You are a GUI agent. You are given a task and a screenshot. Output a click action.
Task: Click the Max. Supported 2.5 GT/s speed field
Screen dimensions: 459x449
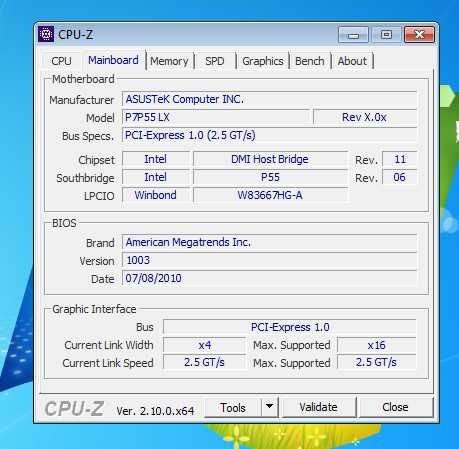tap(377, 362)
